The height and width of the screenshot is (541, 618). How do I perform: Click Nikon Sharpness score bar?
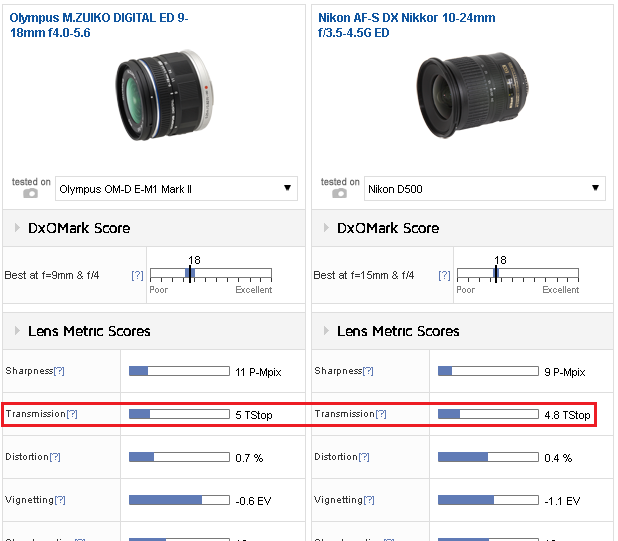tap(488, 372)
